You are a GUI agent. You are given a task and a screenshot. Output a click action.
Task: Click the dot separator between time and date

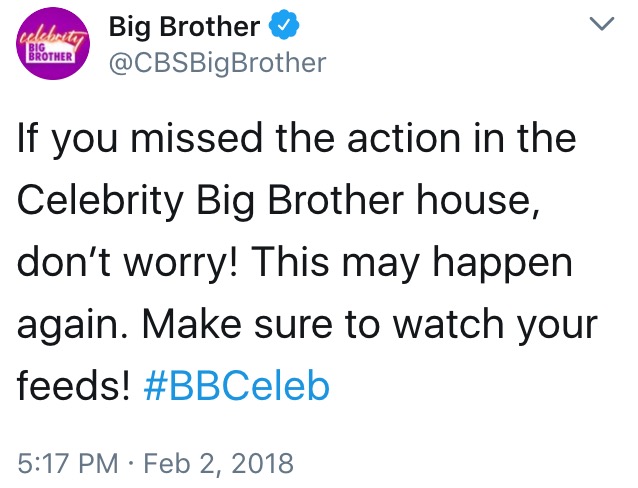coord(131,464)
